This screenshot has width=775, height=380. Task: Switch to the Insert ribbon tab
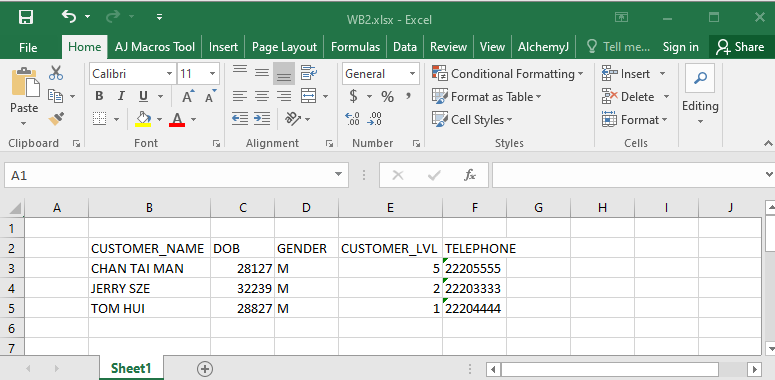(x=223, y=47)
